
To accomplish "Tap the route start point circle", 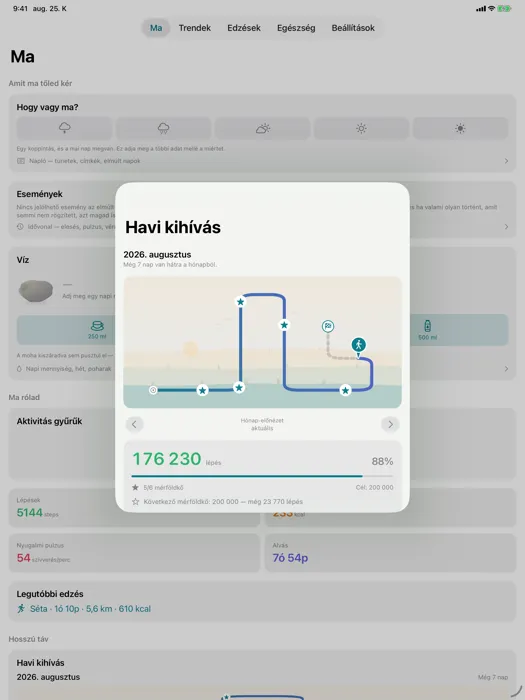I will (x=153, y=390).
